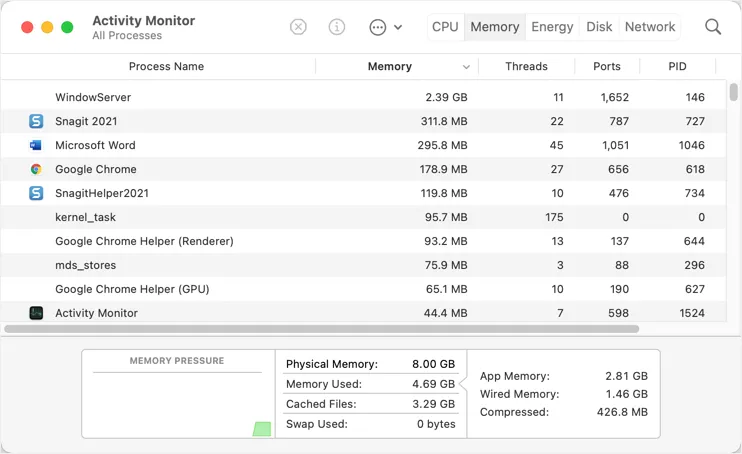
Task: Select the SnagitHelper2021 icon
Action: click(36, 193)
